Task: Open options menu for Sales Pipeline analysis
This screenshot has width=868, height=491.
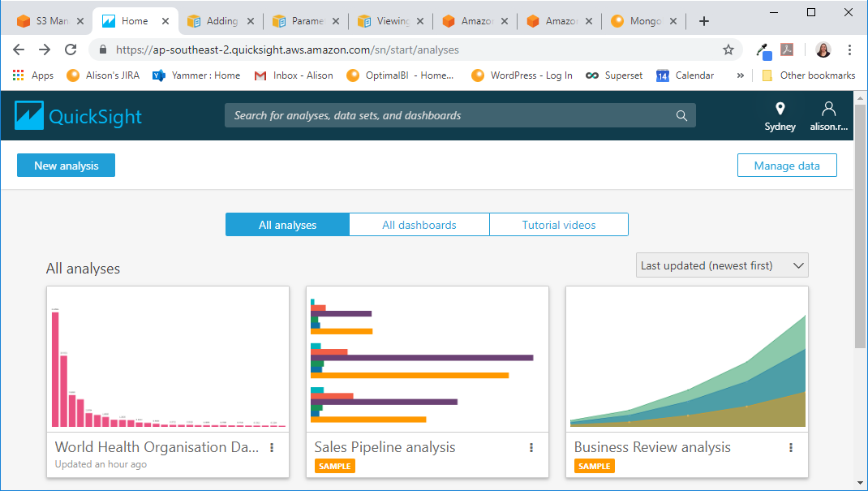Action: [x=531, y=448]
